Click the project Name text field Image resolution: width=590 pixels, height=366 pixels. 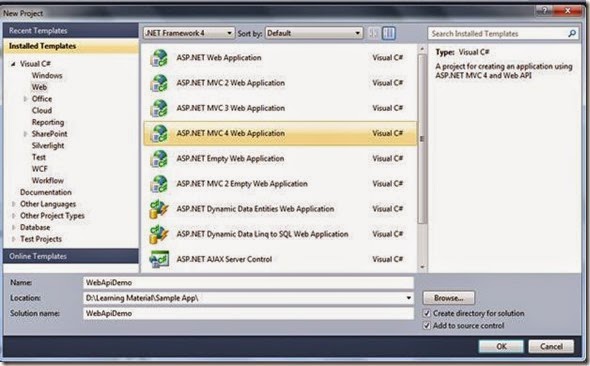pyautogui.click(x=248, y=282)
